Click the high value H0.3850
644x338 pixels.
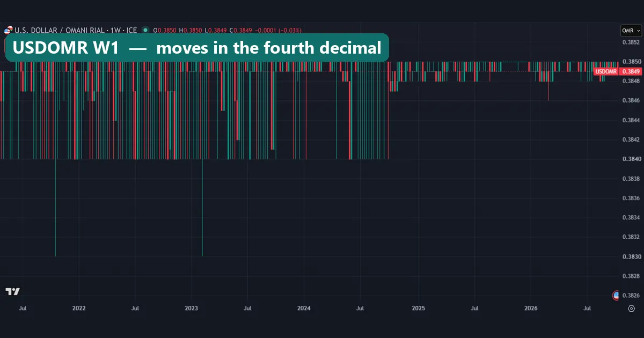191,30
